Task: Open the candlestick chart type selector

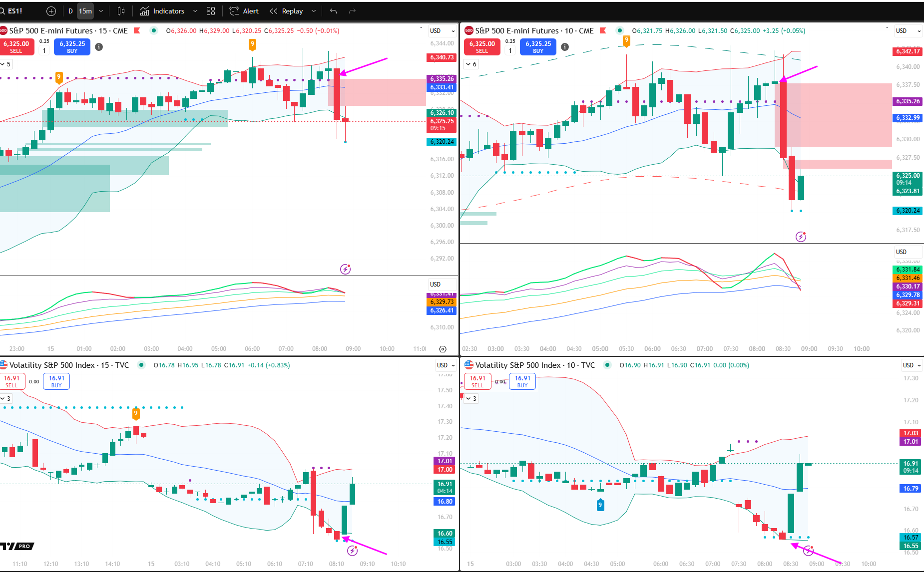Action: (x=121, y=11)
